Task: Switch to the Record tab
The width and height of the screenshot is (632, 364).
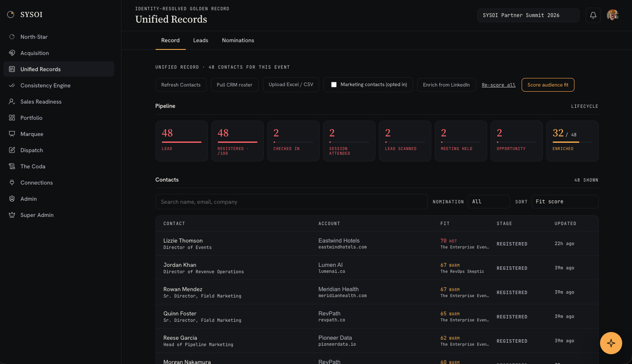Action: pyautogui.click(x=170, y=40)
